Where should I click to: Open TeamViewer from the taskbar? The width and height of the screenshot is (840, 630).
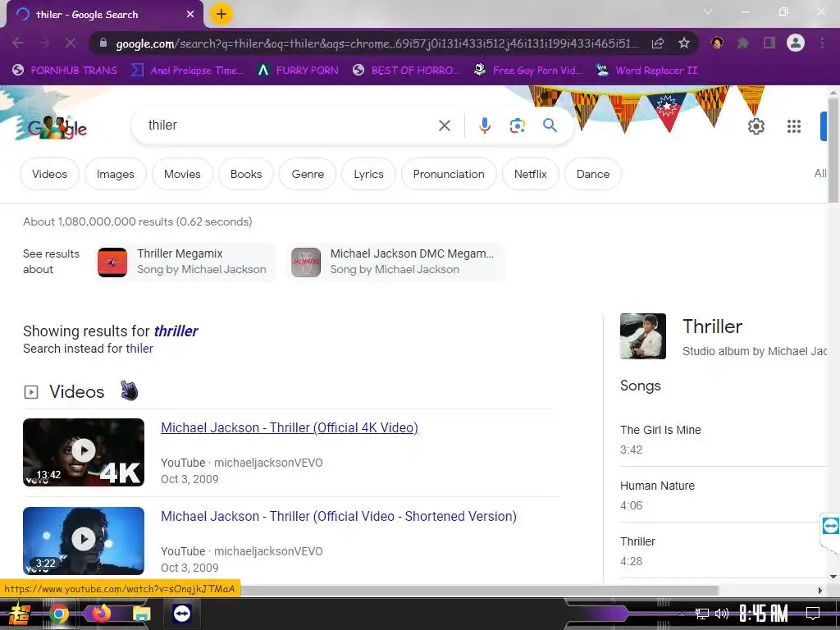pyautogui.click(x=181, y=614)
